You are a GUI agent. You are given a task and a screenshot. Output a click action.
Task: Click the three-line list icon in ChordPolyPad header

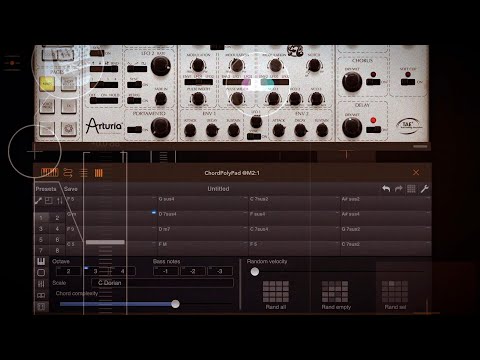84,173
